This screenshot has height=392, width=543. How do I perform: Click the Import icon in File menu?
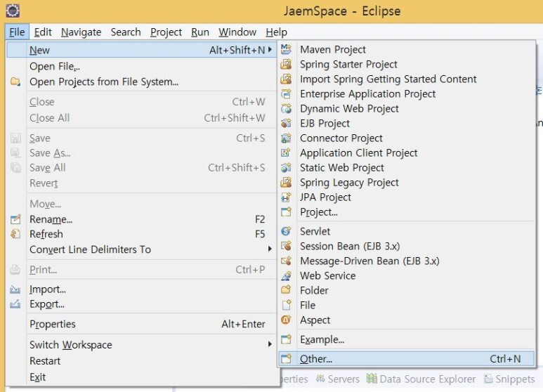15,289
